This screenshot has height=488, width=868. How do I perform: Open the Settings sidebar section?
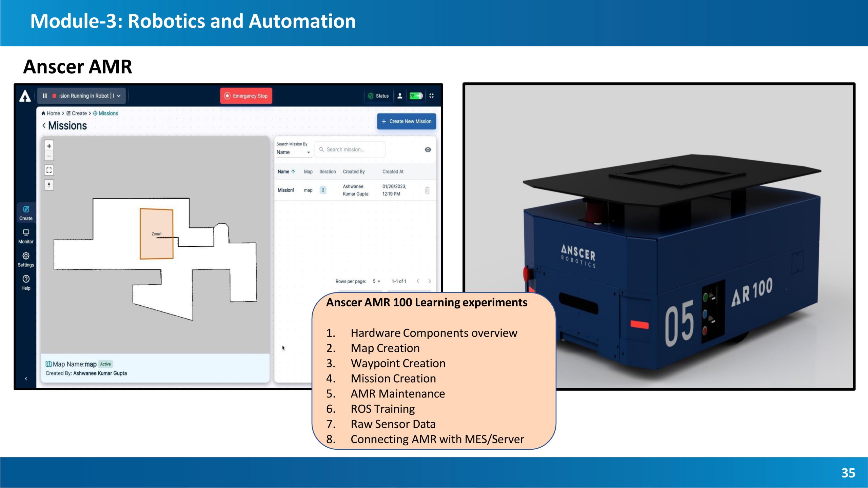tap(26, 260)
